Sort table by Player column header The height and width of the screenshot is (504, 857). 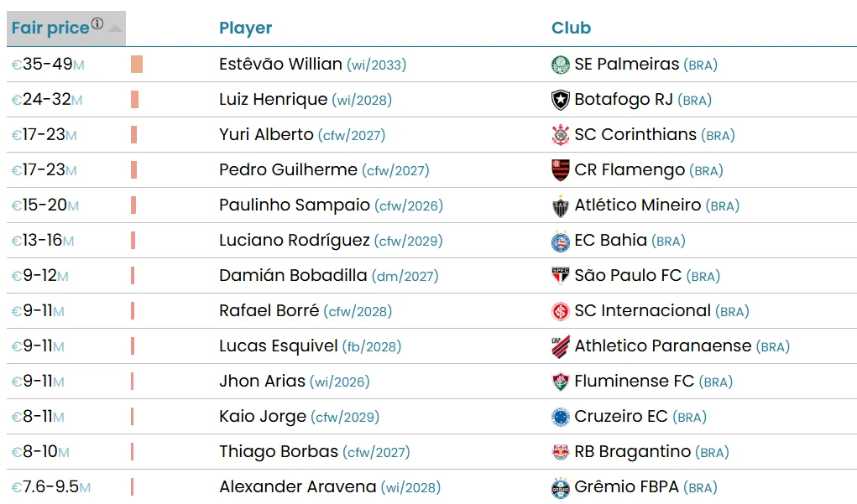(x=245, y=28)
